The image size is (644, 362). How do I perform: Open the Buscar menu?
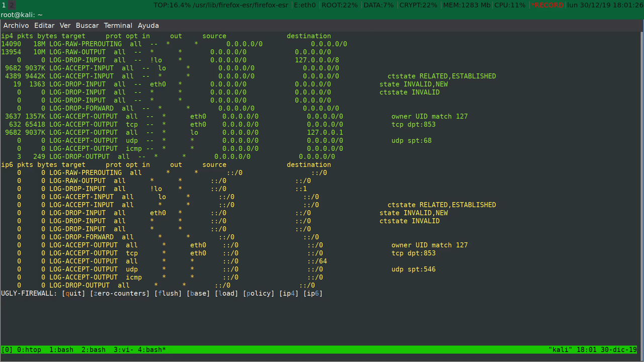click(x=88, y=25)
